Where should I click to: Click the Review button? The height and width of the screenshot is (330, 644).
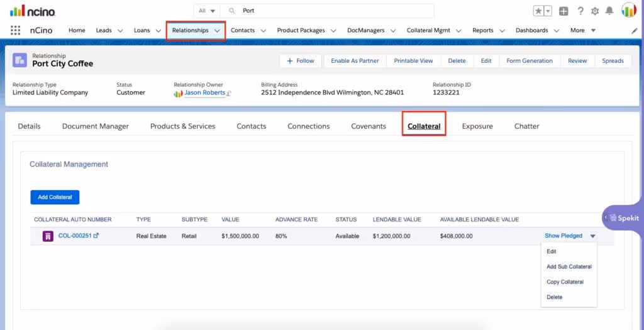(x=577, y=61)
